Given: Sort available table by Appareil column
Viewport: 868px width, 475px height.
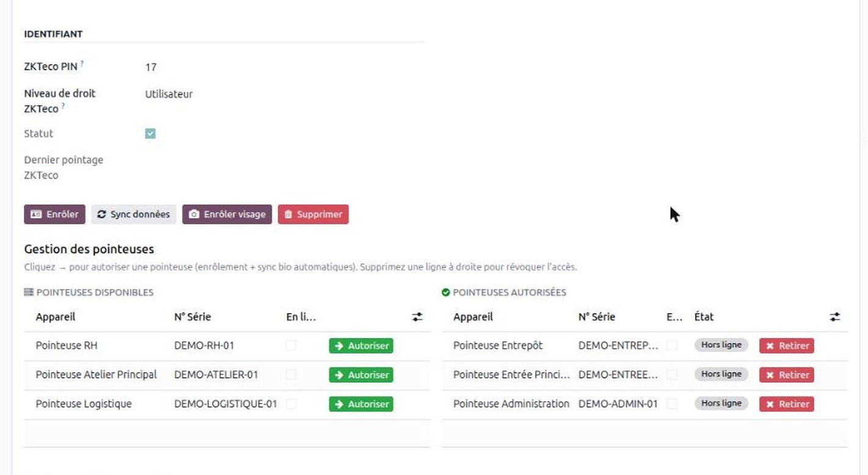Looking at the screenshot, I should pyautogui.click(x=56, y=317).
